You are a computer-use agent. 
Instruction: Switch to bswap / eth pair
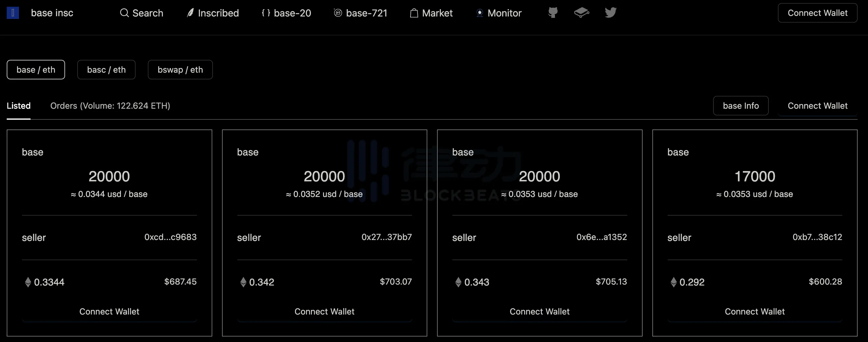pos(180,70)
